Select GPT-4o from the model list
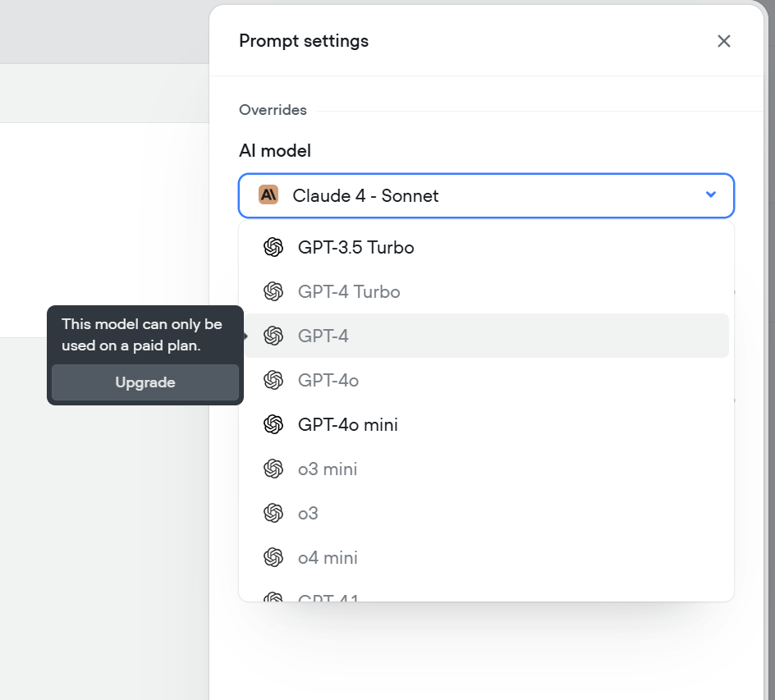775x700 pixels. click(486, 381)
